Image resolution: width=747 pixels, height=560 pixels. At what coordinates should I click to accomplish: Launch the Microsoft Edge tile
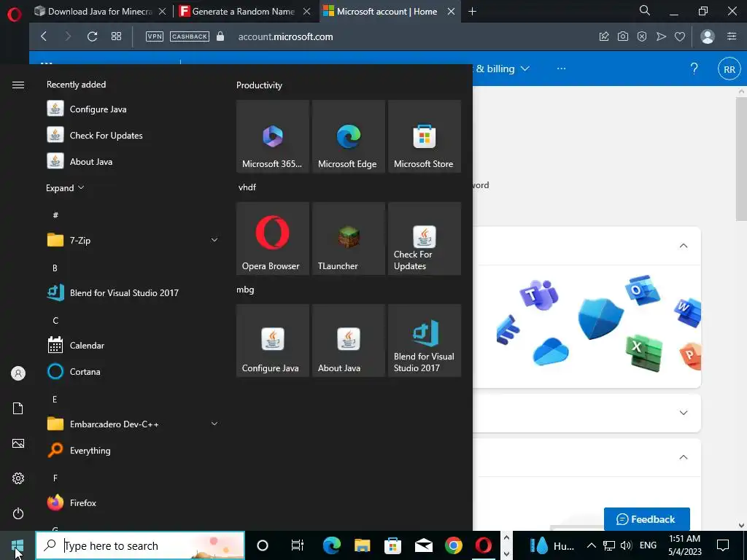[x=348, y=136]
